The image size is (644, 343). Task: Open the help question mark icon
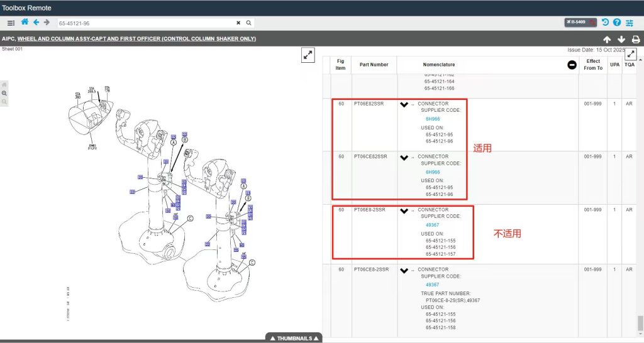coord(617,23)
